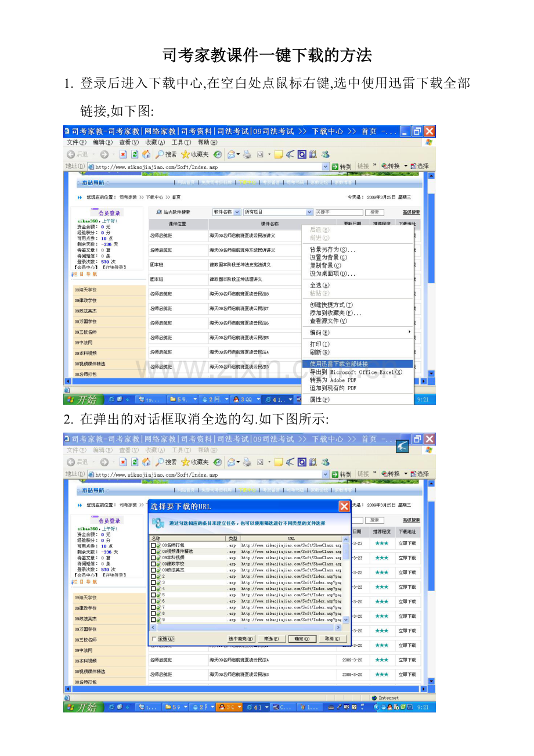Click Home icon in the context-menu browser toolbar
The height and width of the screenshot is (756, 534).
pyautogui.click(x=146, y=154)
